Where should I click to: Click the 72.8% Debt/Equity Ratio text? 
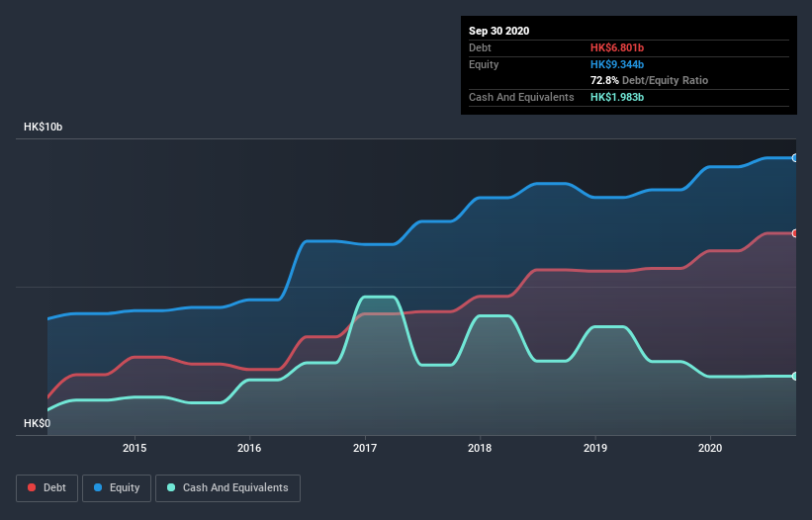(650, 80)
